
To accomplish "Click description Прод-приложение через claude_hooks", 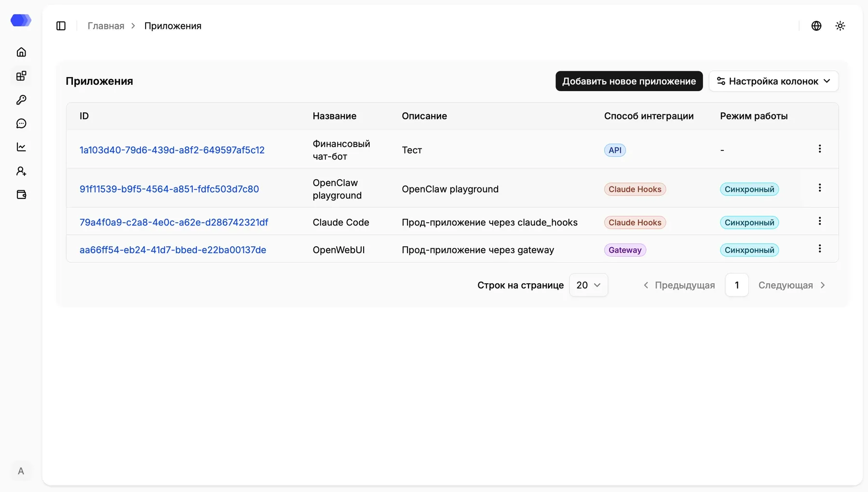I will 489,222.
